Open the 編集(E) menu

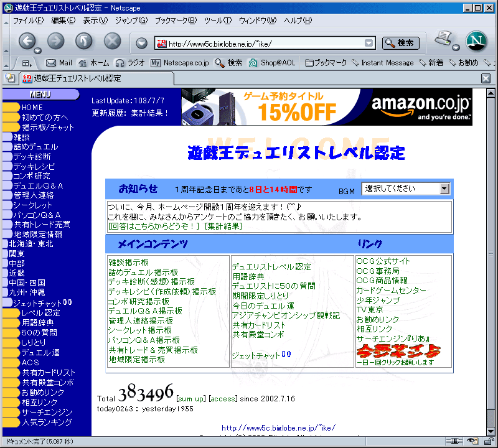point(63,21)
